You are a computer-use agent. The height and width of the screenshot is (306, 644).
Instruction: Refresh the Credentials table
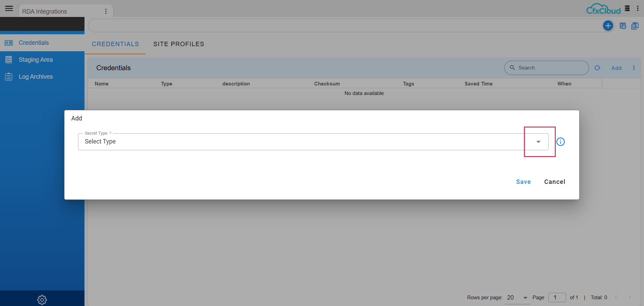click(598, 68)
